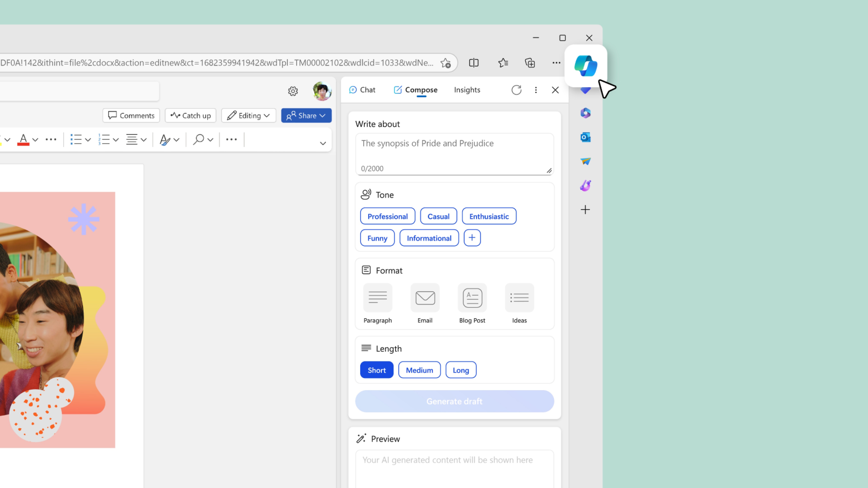Select the Casual tone option
The width and height of the screenshot is (868, 488).
(438, 216)
